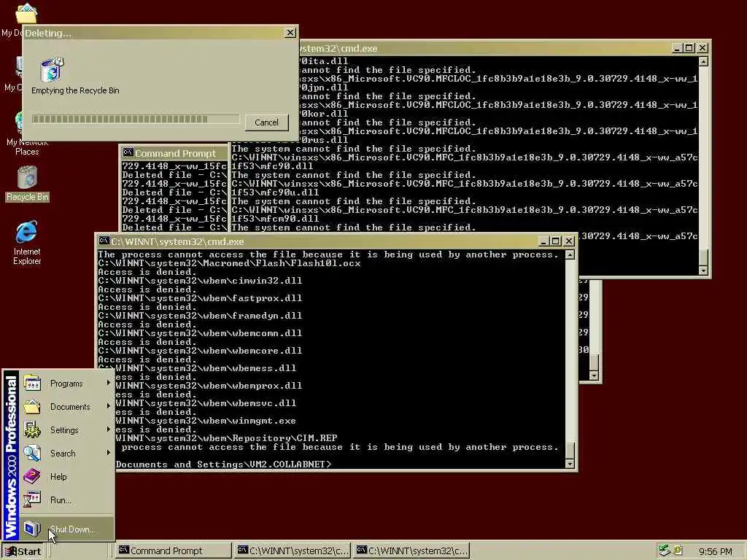The image size is (747, 560).
Task: Expand the Programs submenu arrow
Action: (x=109, y=383)
